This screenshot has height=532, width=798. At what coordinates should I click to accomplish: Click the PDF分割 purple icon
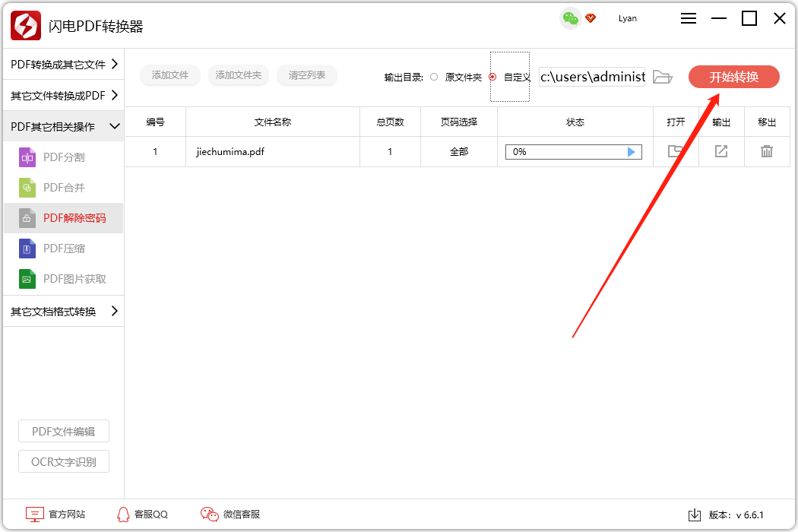pos(27,158)
